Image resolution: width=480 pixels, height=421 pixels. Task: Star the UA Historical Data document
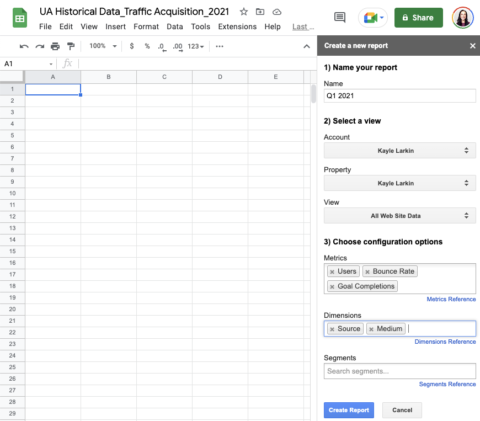click(244, 12)
